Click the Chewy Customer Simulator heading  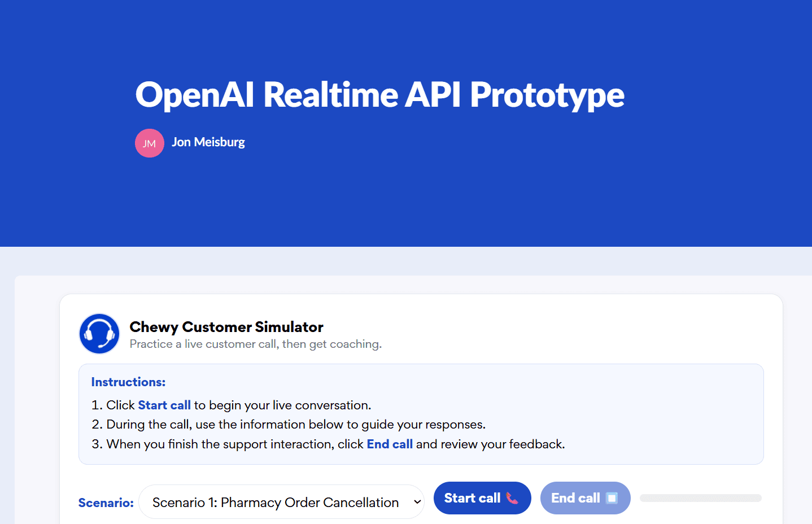point(226,327)
